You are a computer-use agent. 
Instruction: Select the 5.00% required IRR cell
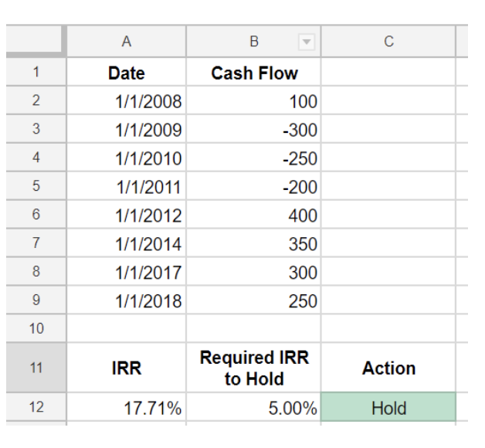253,407
